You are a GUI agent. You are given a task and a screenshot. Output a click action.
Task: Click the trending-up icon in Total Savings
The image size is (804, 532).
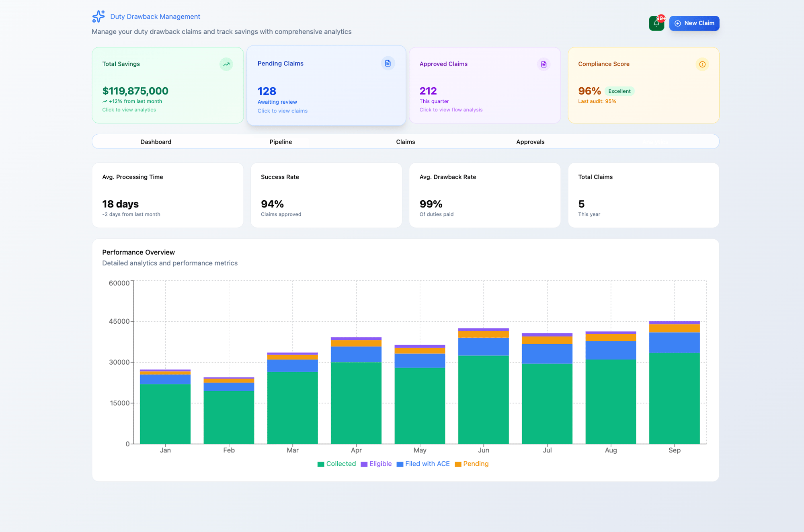[226, 64]
